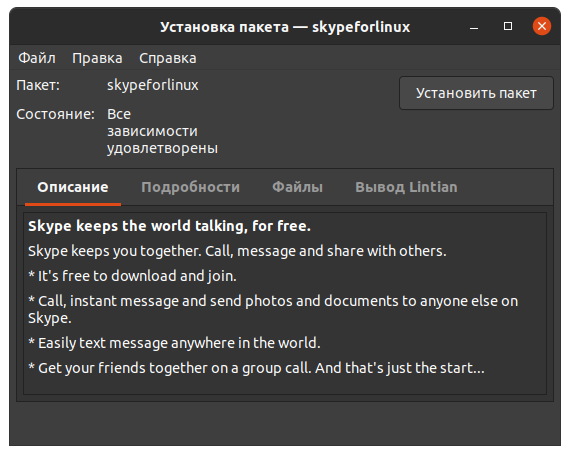Click the package name skypeforlinux
The width and height of the screenshot is (570, 455).
tap(153, 85)
